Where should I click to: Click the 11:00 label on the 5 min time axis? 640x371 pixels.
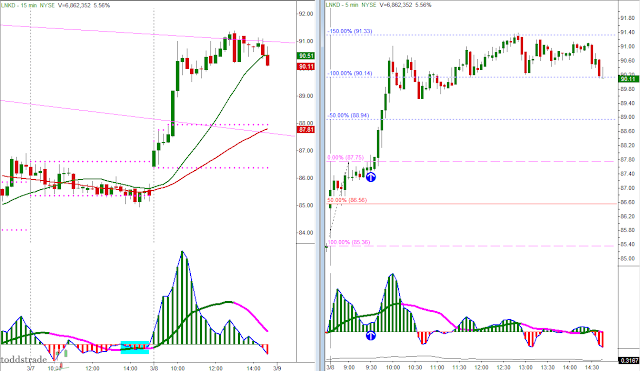(437, 367)
